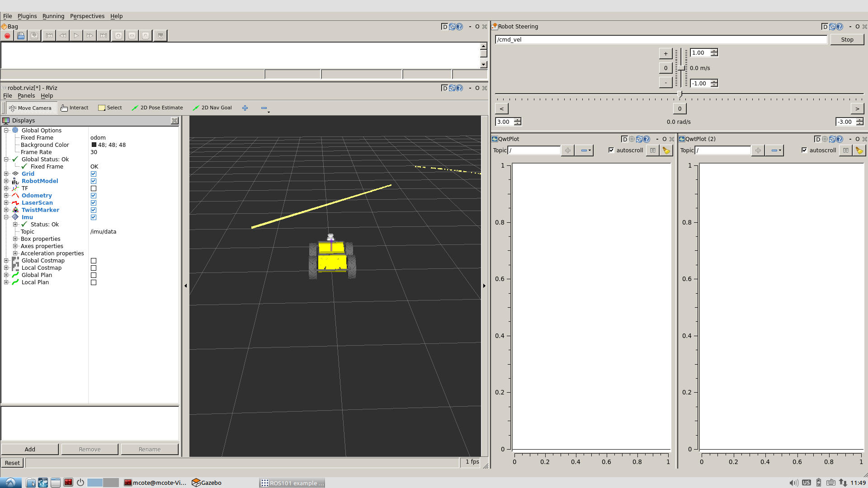Open the RViz Panels menu

(x=26, y=96)
